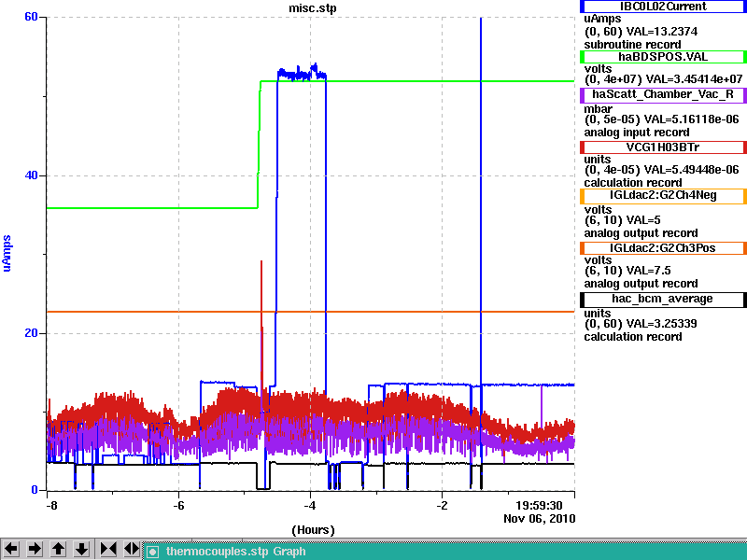Click the y-axis value 20
747x560 pixels.
pyautogui.click(x=31, y=333)
